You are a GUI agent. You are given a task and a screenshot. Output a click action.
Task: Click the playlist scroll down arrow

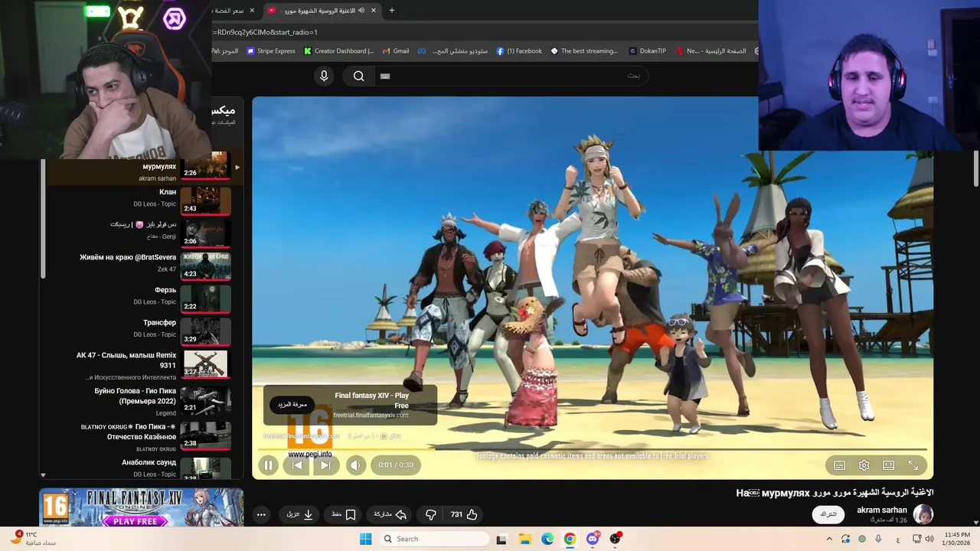point(43,475)
